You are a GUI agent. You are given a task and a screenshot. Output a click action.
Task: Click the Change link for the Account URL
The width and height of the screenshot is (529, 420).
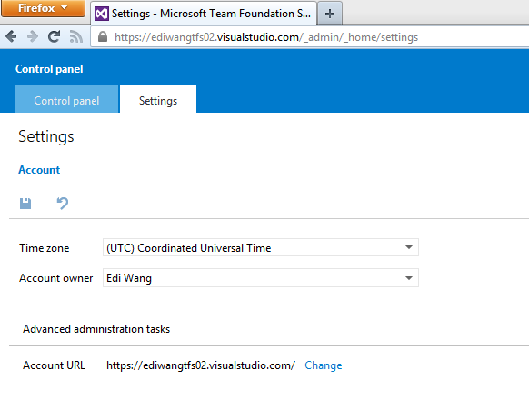click(324, 365)
